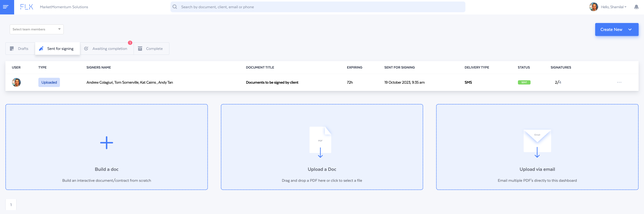
Task: Click the archive icon on Complete tab
Action: 140,48
